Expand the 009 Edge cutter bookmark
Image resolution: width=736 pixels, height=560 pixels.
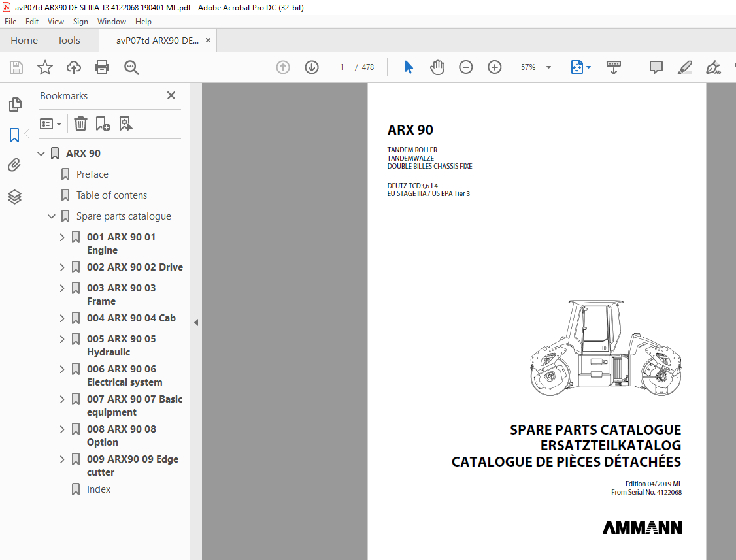pyautogui.click(x=62, y=459)
